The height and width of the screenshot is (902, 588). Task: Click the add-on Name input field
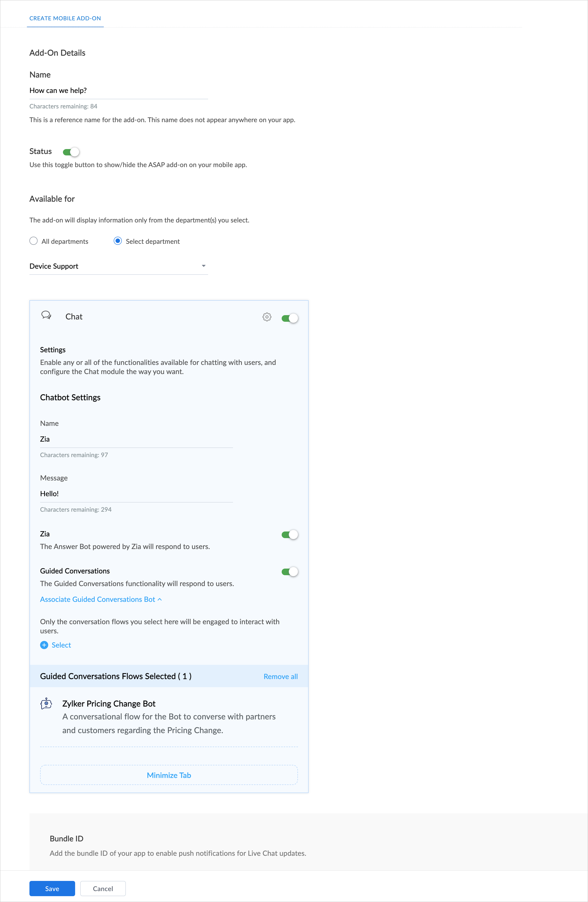click(x=119, y=91)
